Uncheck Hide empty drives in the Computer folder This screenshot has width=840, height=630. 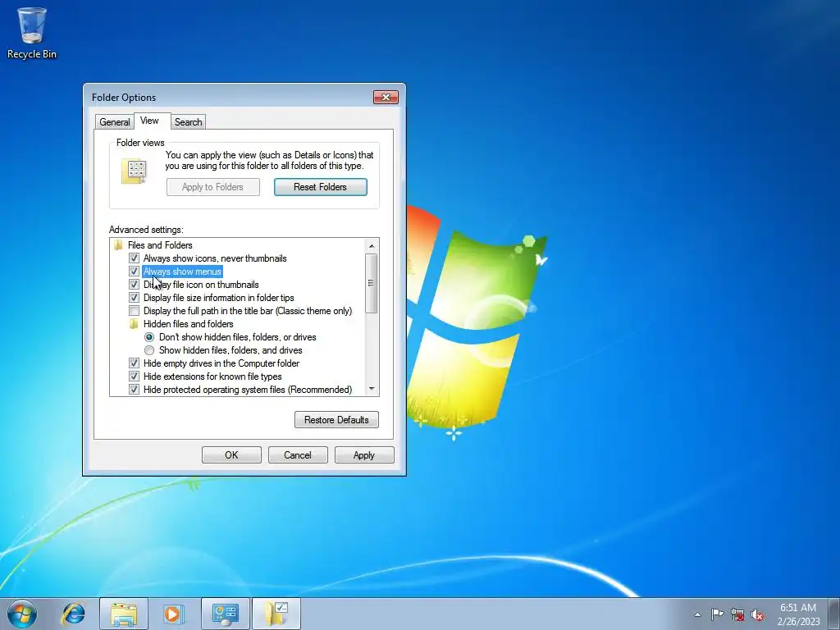coord(134,363)
